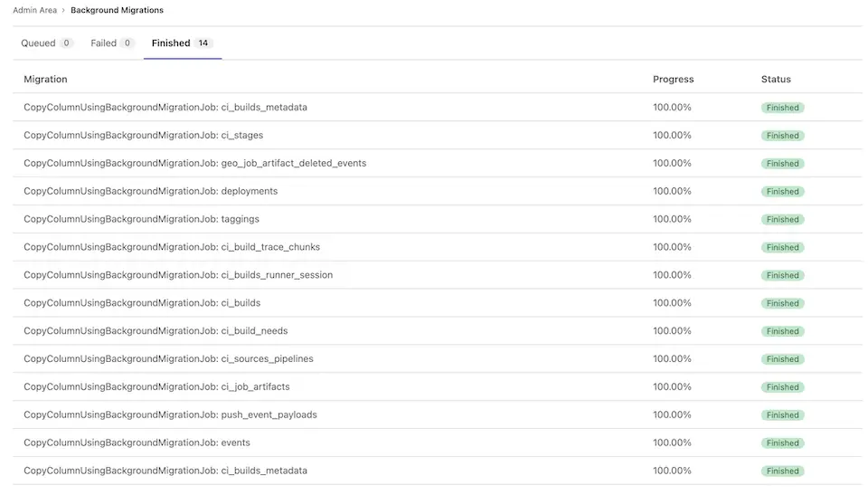Screen dimensions: 868x495
Task: Click progress percentage for push_event_payloads
Action: pos(672,414)
